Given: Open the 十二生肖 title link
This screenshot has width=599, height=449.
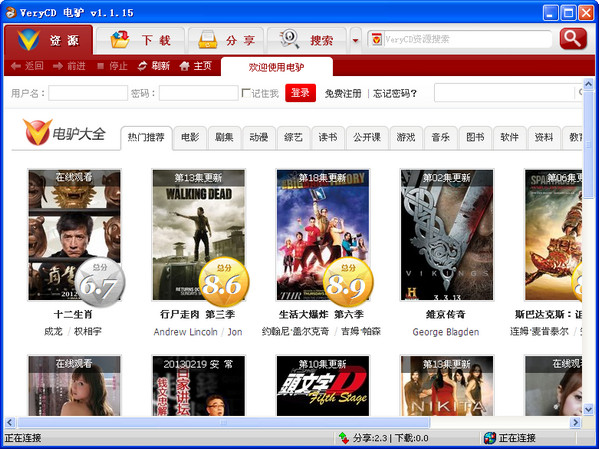Looking at the screenshot, I should click(x=73, y=314).
